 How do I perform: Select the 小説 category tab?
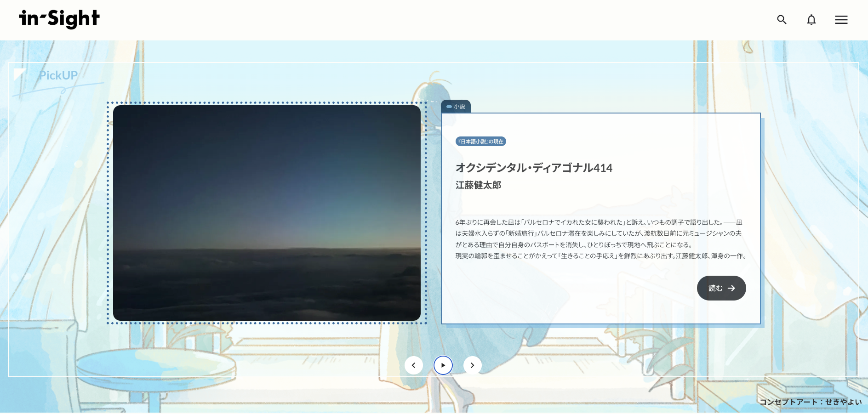456,106
